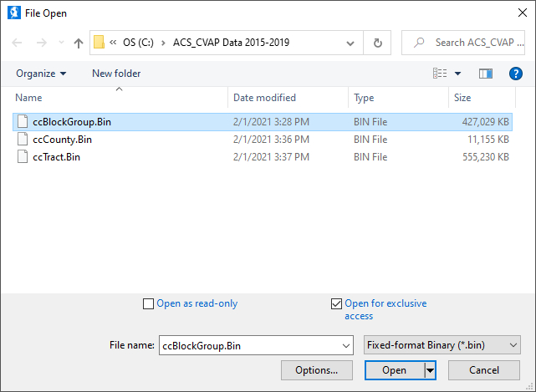Viewport: 536px width, 392px height.
Task: Sort files by Date modified column
Action: 264,98
